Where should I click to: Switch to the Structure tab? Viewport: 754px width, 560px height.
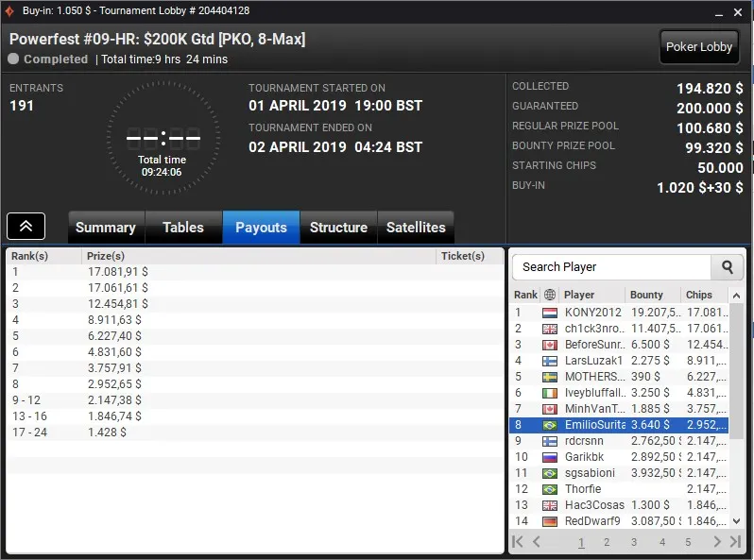[338, 227]
